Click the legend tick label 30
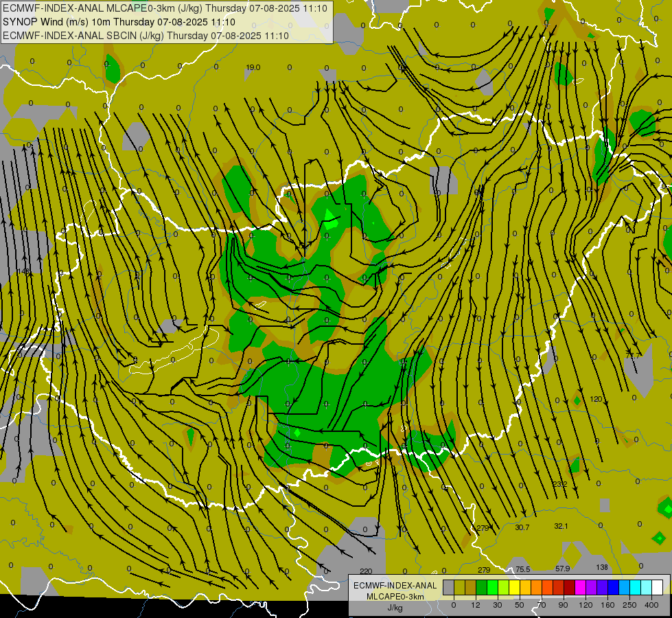This screenshot has width=672, height=618. (498, 605)
